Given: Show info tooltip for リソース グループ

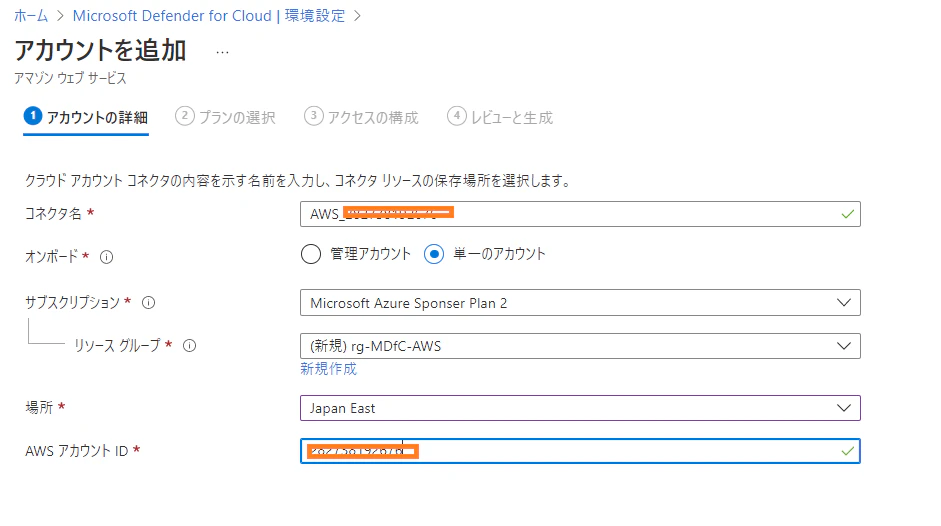Looking at the screenshot, I should pos(189,346).
